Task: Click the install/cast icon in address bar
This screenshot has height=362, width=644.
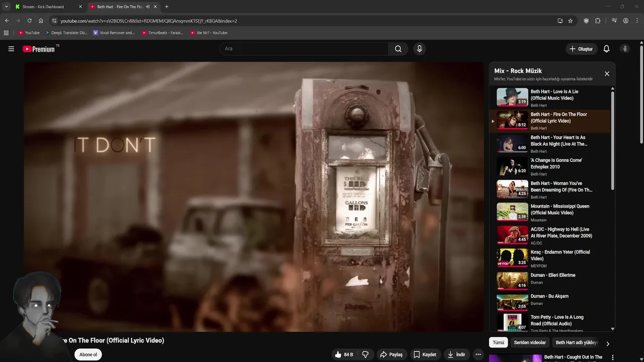Action: click(x=560, y=21)
